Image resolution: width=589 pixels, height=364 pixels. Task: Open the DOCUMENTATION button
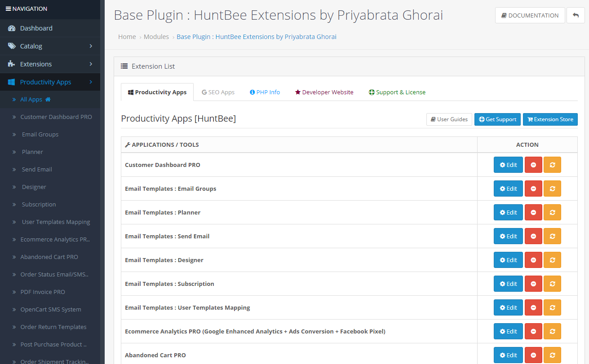530,15
